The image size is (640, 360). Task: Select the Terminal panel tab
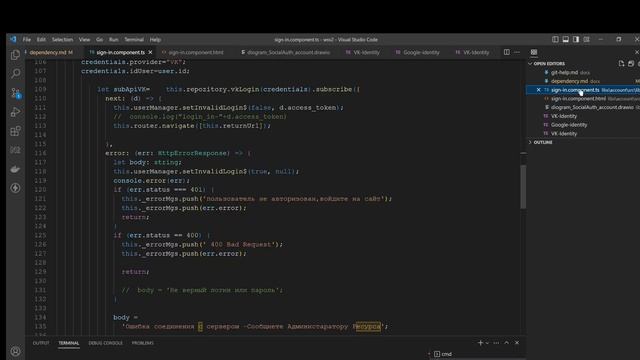click(69, 343)
